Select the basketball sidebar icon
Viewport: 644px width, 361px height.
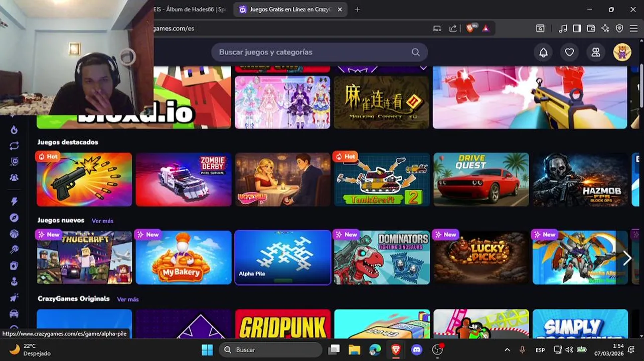(14, 234)
